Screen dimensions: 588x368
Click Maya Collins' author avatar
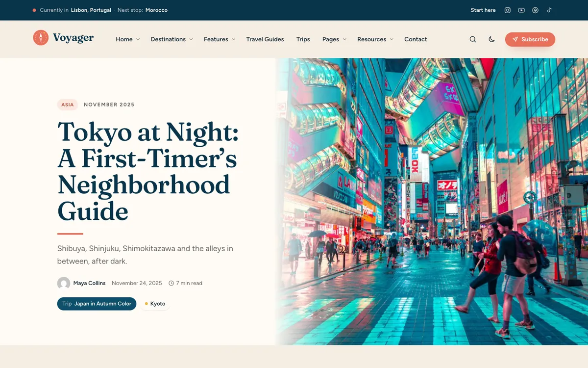[64, 283]
